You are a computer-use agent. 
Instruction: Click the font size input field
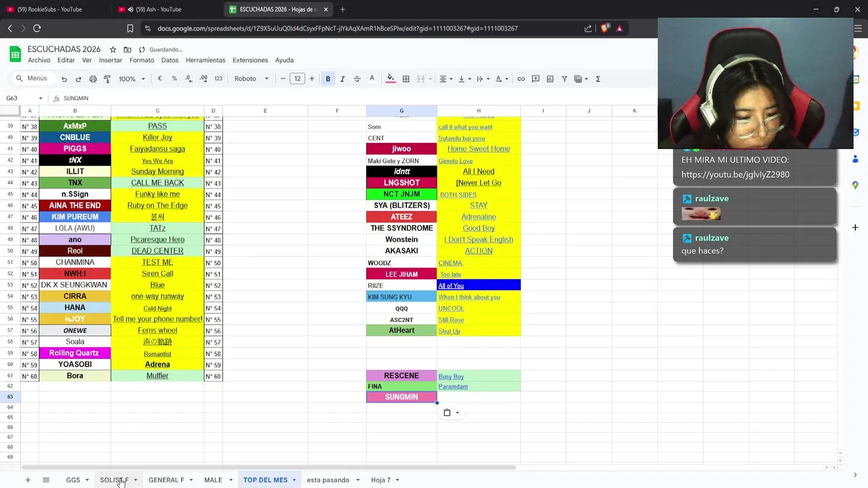click(x=297, y=79)
